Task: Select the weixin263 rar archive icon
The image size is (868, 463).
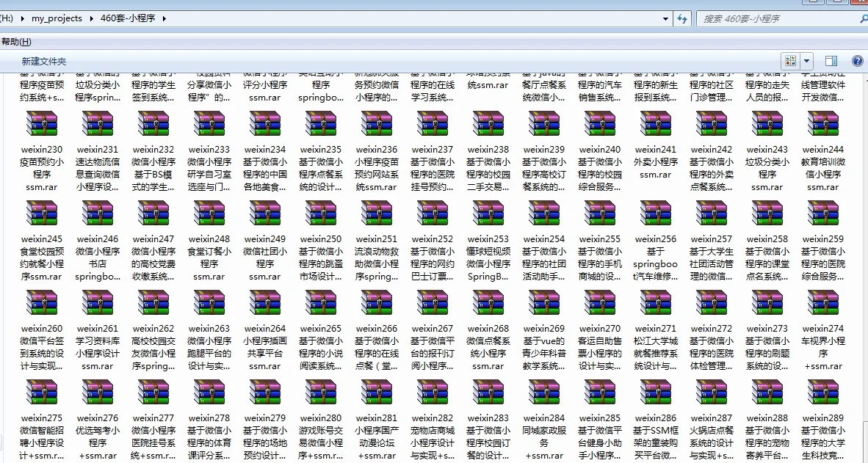Action: (x=209, y=302)
